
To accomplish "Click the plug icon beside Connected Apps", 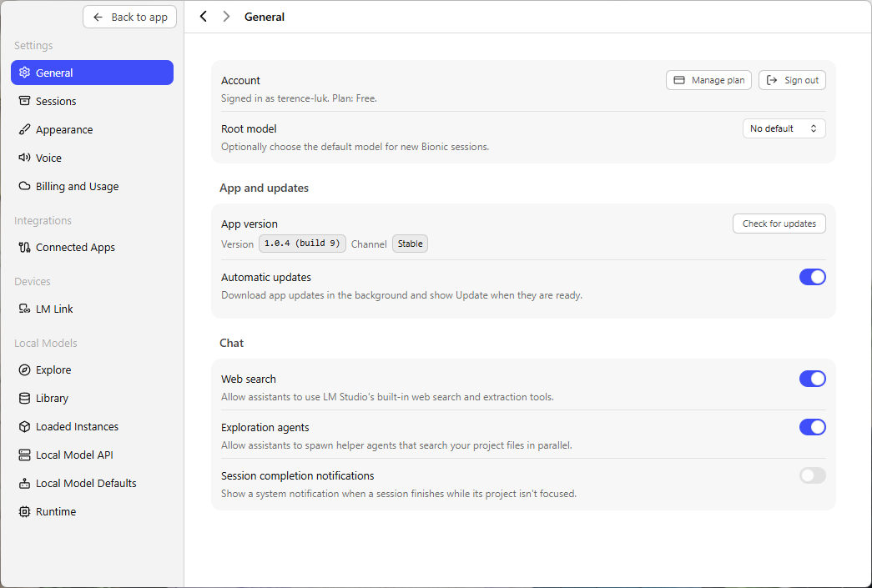I will point(24,247).
